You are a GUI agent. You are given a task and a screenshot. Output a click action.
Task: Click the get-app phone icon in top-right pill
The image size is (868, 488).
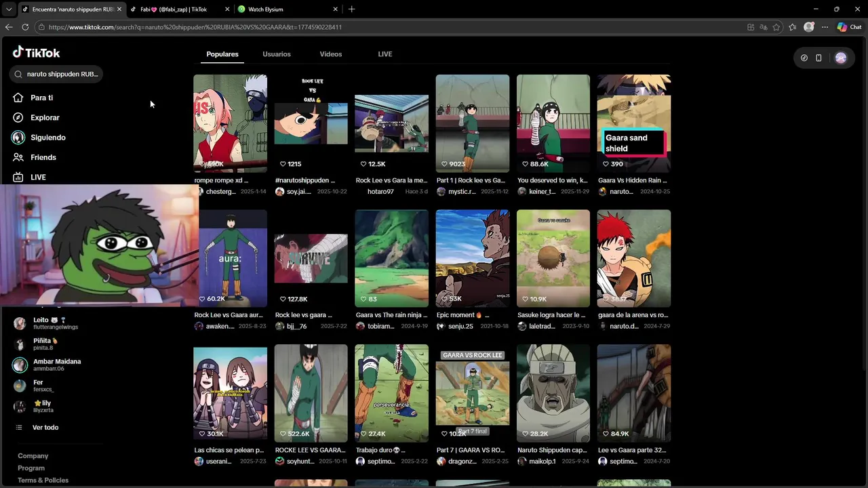(x=818, y=58)
